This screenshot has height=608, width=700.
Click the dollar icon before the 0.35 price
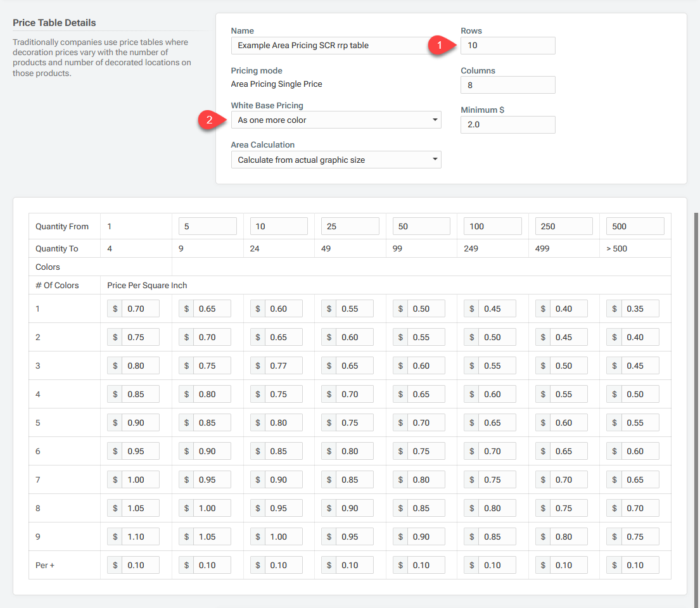click(x=614, y=308)
